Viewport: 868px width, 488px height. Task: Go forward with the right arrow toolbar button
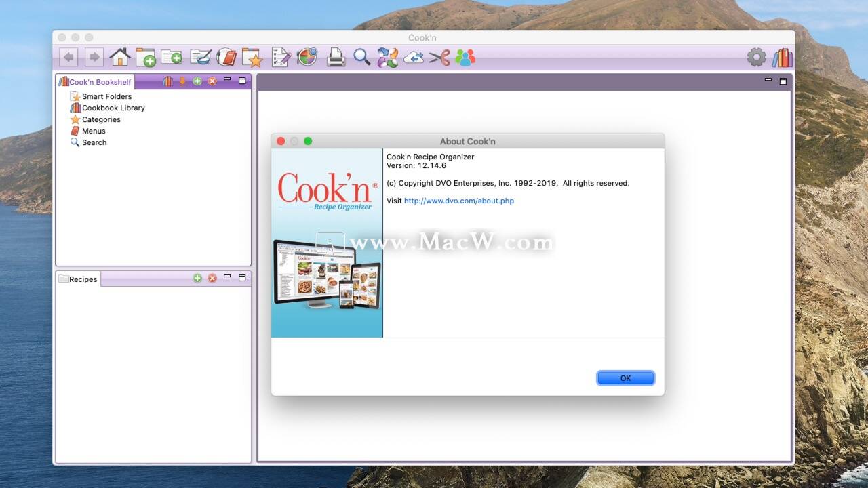pos(94,57)
